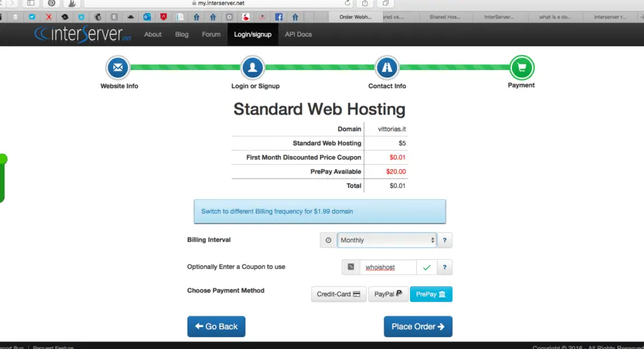
Task: Open the Mailchimp monkey bookmark icon
Action: (97, 17)
